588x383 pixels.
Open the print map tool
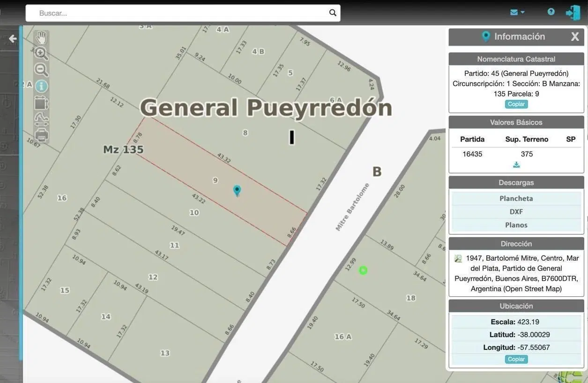click(41, 135)
